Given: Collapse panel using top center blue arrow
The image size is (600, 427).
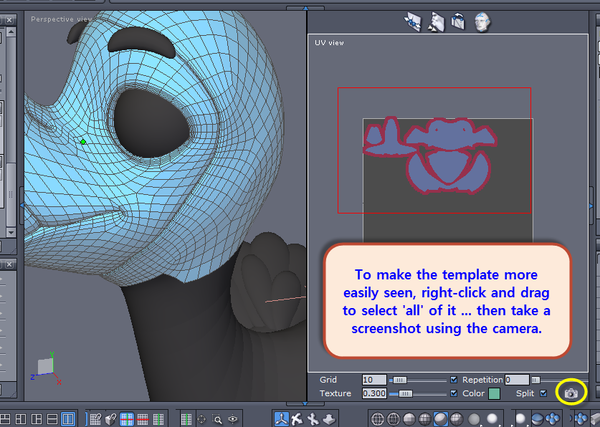Looking at the screenshot, I should (x=305, y=8).
